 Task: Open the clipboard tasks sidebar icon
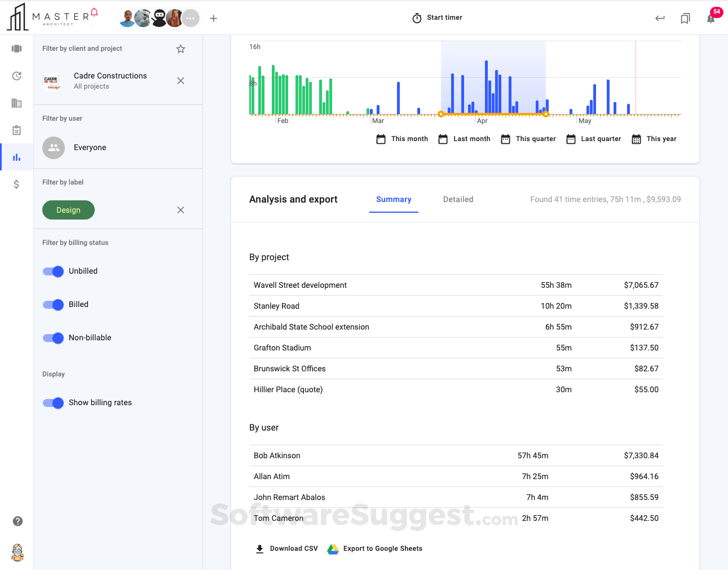point(16,130)
